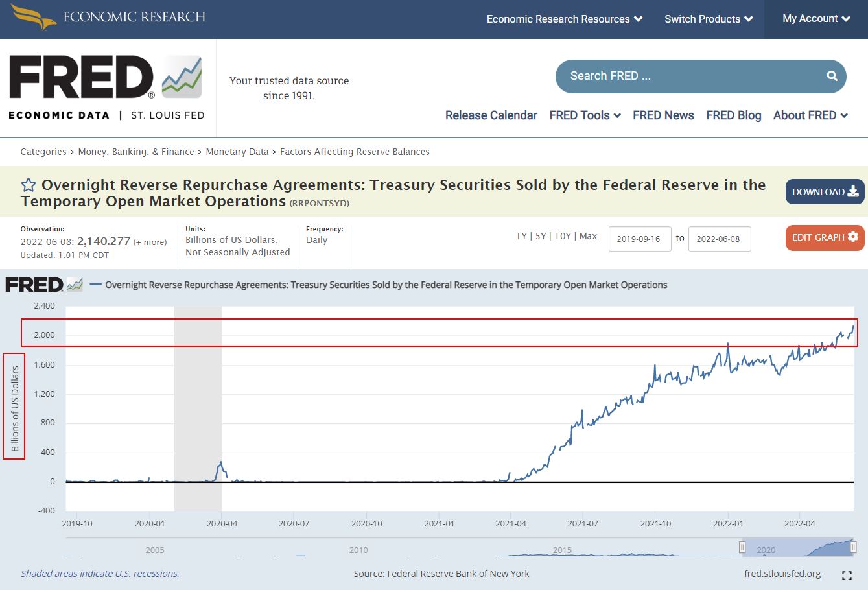Image resolution: width=868 pixels, height=590 pixels.
Task: Open the Monetary Data breadcrumb link
Action: click(237, 151)
